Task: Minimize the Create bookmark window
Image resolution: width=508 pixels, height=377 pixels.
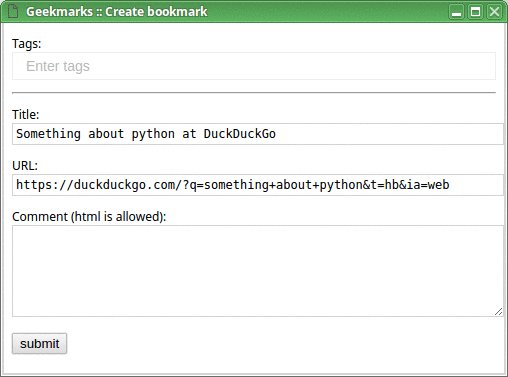Action: pyautogui.click(x=456, y=12)
